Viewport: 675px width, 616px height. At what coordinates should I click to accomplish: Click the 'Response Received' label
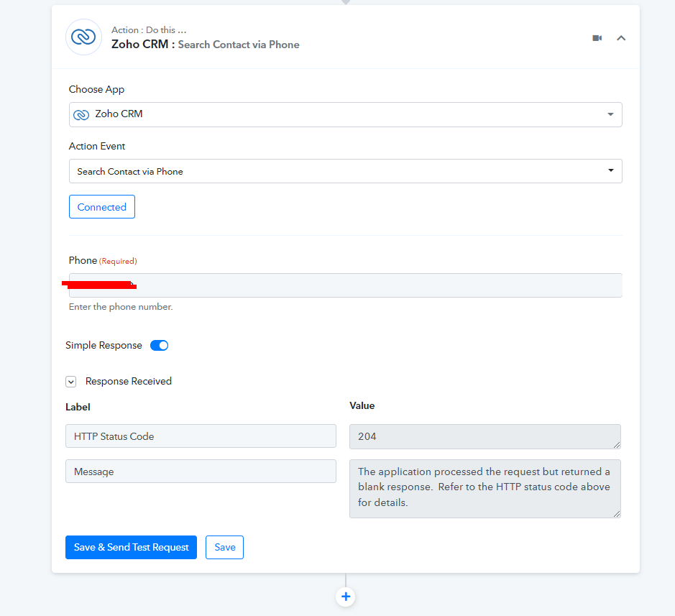128,381
